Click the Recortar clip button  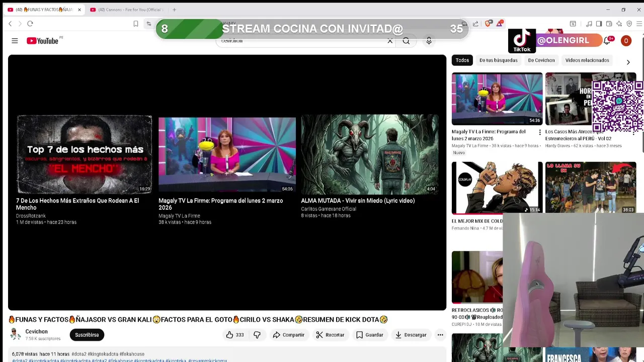pos(330,335)
